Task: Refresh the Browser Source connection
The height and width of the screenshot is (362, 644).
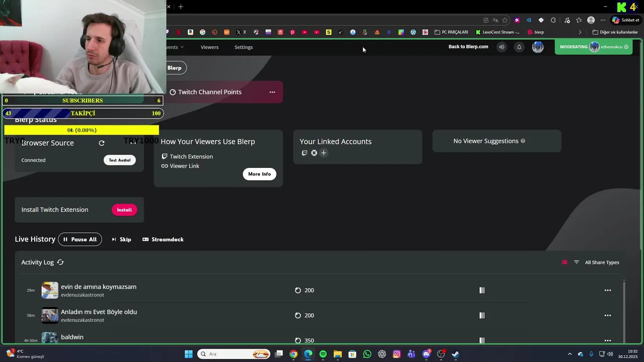Action: click(102, 143)
